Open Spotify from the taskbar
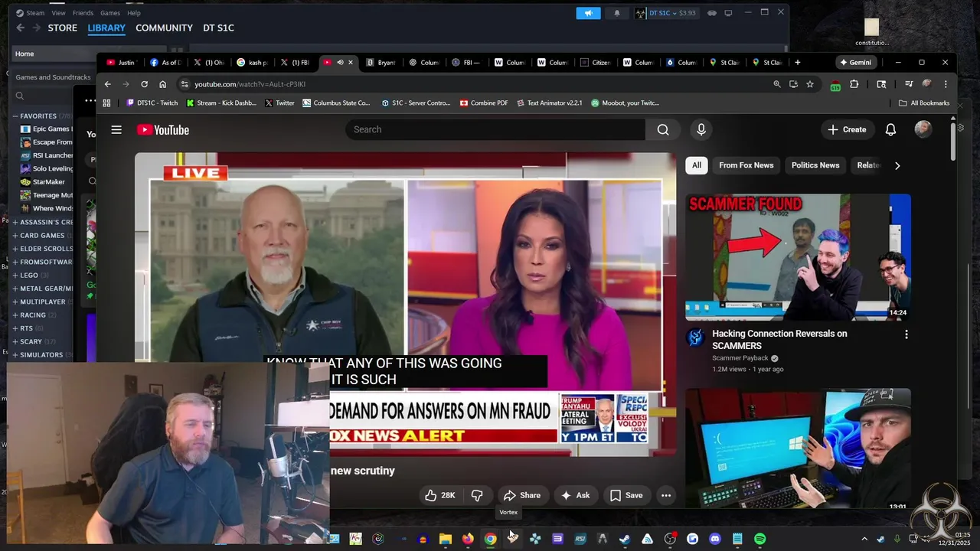Viewport: 980px width, 551px height. tap(759, 539)
